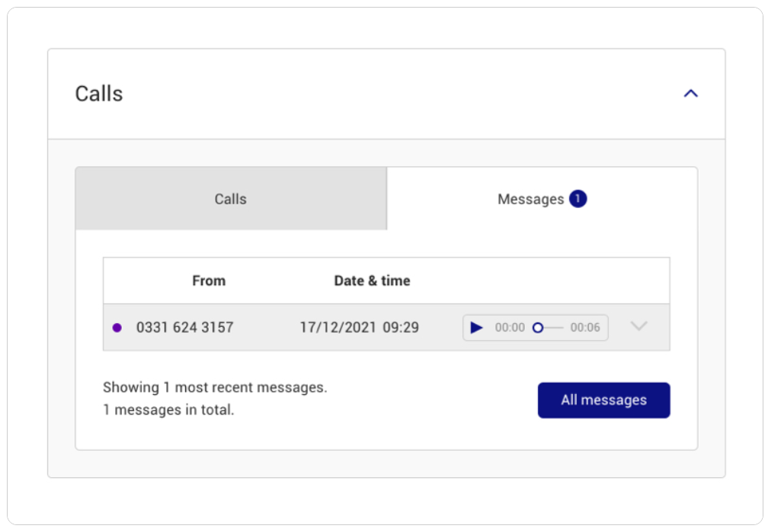The image size is (768, 532).
Task: Open All messages
Action: tap(603, 400)
